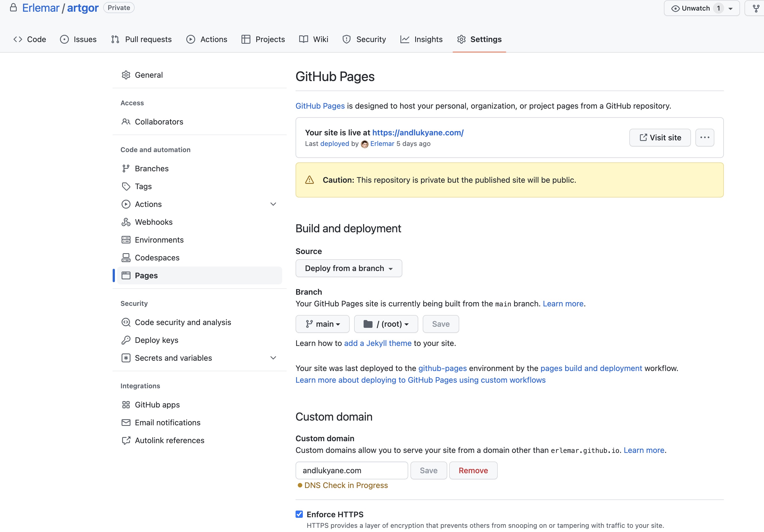
Task: Open the Deploy from a branch dropdown
Action: 348,268
